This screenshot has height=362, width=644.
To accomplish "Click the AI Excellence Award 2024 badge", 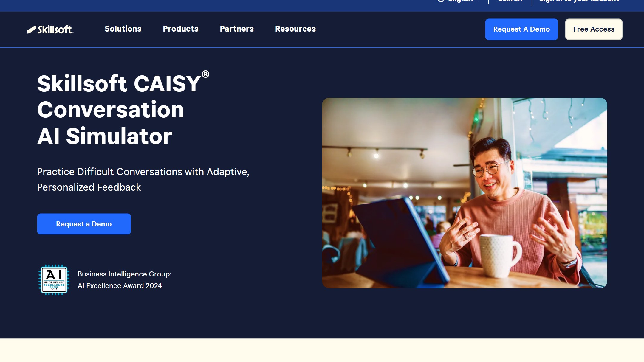I will click(x=54, y=280).
